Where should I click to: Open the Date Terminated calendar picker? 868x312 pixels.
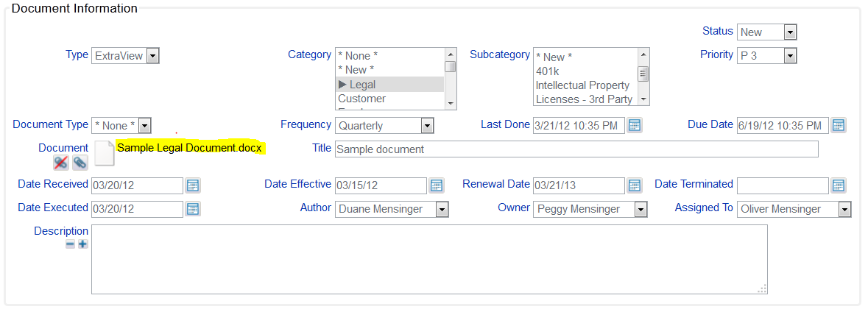coord(839,185)
